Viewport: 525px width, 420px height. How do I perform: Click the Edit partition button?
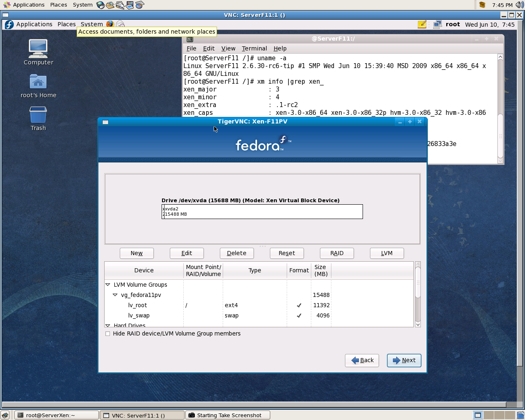tap(187, 253)
